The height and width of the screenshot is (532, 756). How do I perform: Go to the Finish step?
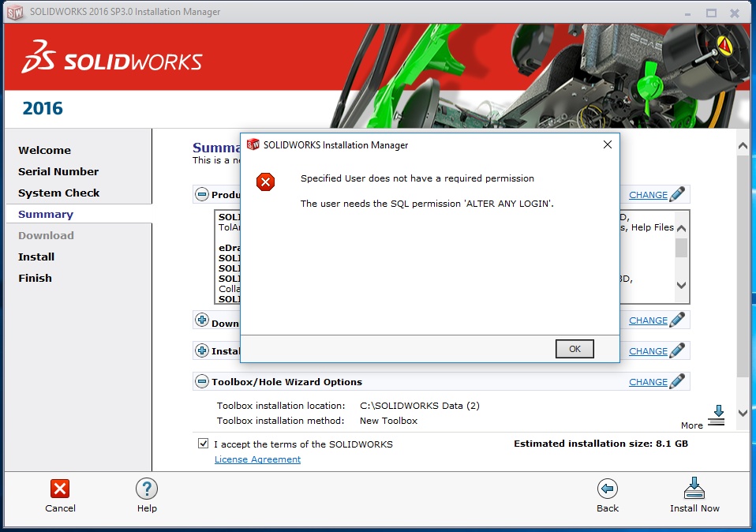tap(35, 278)
